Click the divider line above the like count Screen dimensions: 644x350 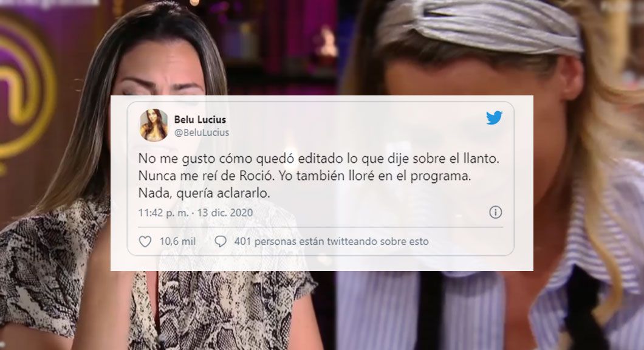pyautogui.click(x=320, y=227)
